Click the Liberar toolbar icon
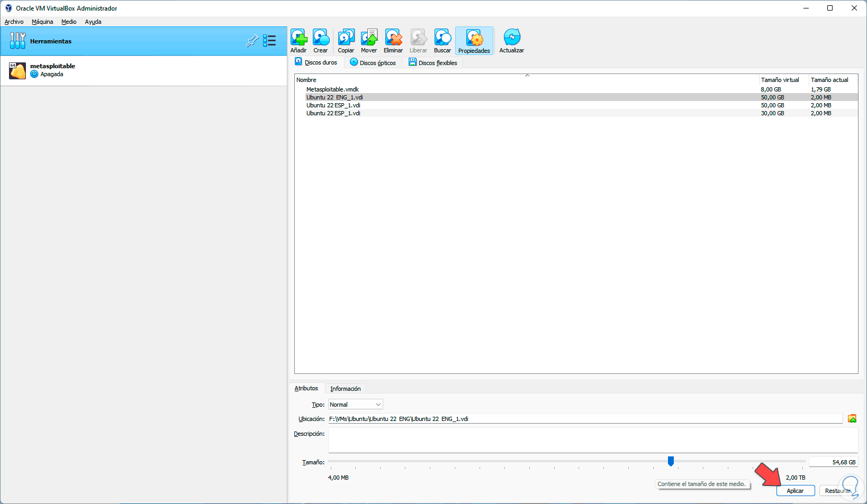This screenshot has height=504, width=867. (x=418, y=41)
